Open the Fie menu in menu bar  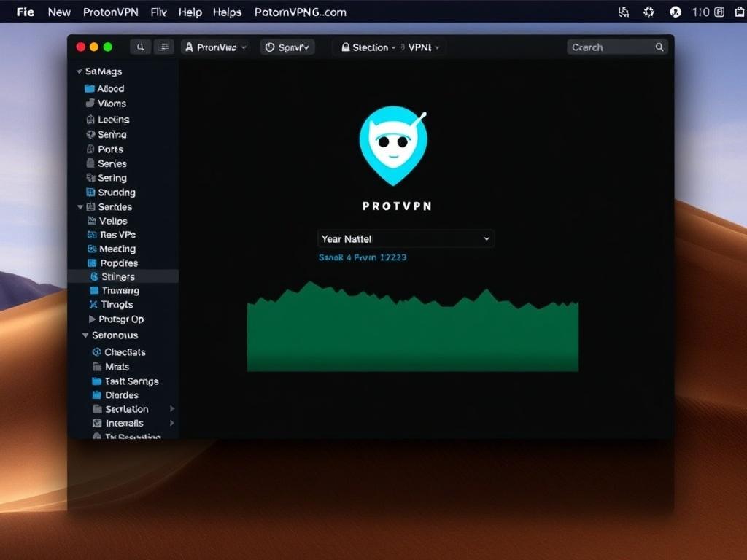[26, 12]
